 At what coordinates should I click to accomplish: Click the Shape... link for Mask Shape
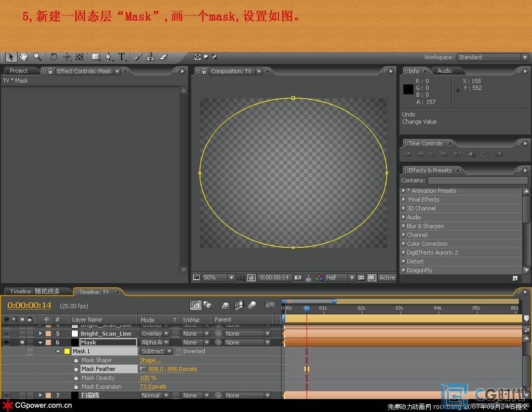pyautogui.click(x=150, y=360)
